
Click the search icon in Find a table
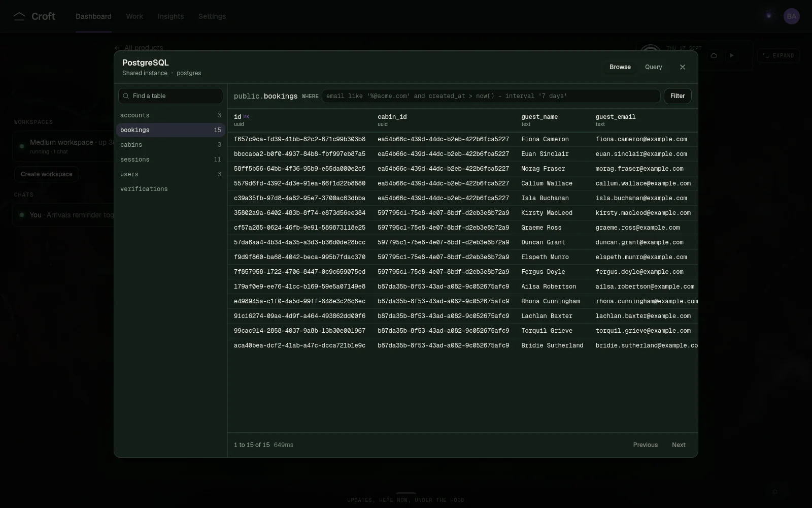pyautogui.click(x=126, y=96)
